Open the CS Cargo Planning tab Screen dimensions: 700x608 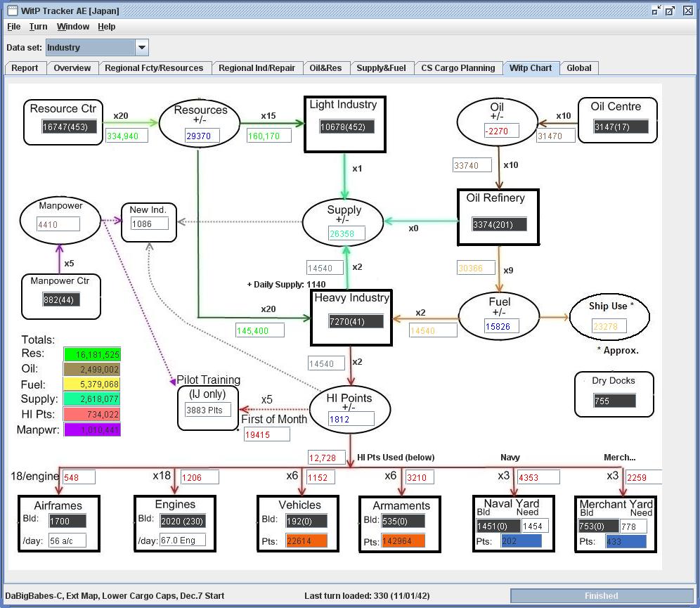(458, 68)
